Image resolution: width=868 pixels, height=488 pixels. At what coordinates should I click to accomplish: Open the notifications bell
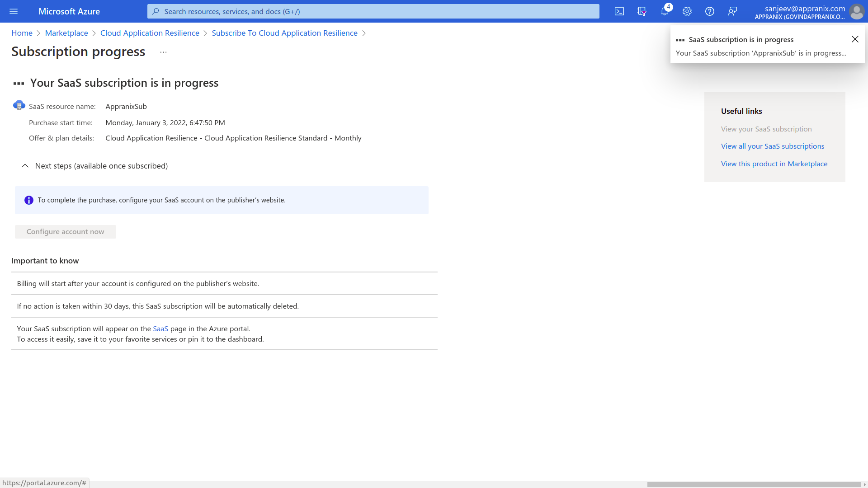664,11
